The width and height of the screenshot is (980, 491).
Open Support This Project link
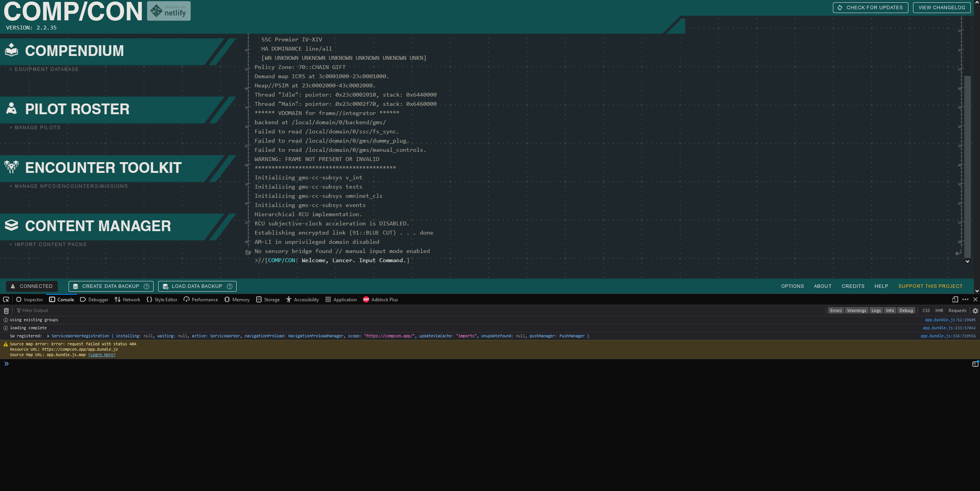[x=930, y=286]
